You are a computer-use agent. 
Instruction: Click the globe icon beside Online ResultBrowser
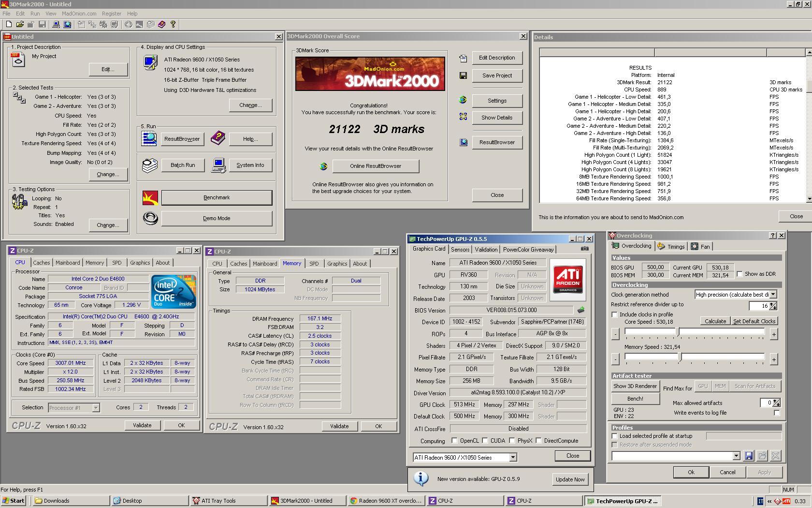323,166
